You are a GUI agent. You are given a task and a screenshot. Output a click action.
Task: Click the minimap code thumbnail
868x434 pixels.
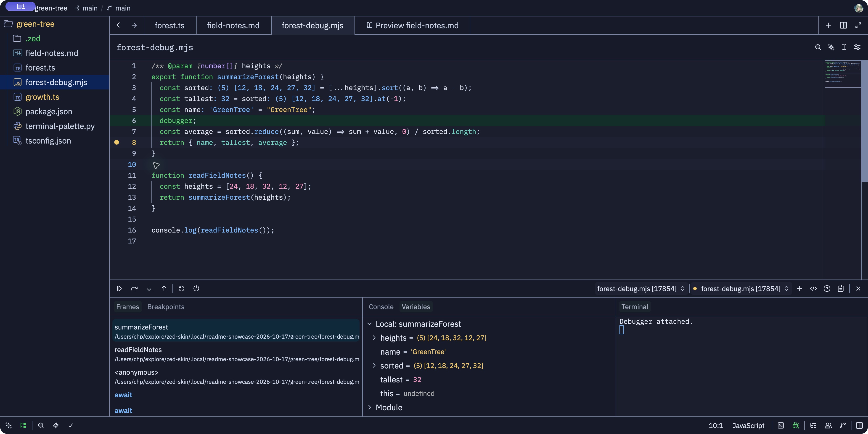842,74
